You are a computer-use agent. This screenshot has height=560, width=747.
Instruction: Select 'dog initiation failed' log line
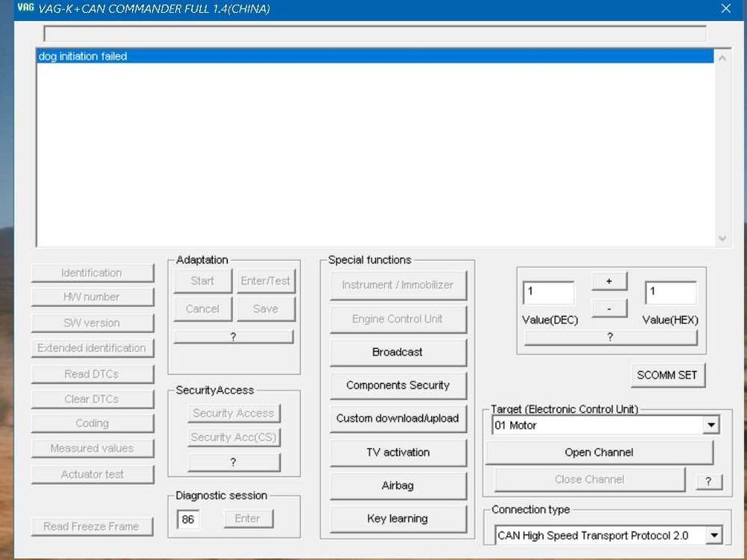pos(375,56)
